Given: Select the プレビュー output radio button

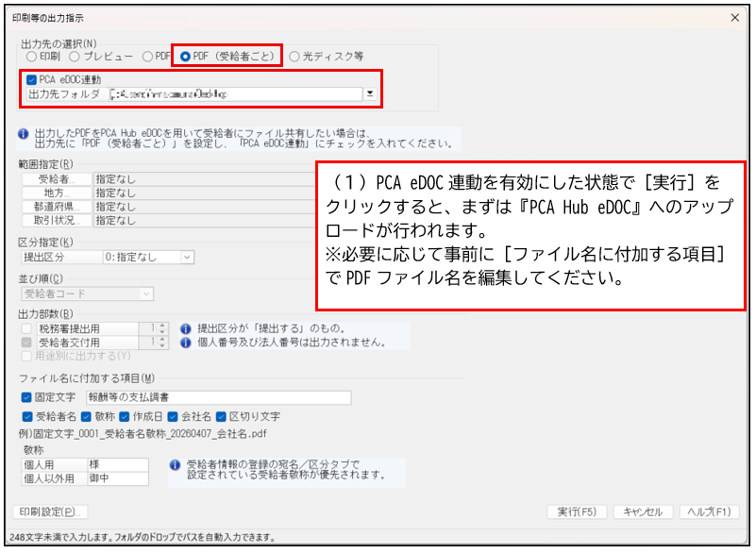Looking at the screenshot, I should click(x=75, y=57).
